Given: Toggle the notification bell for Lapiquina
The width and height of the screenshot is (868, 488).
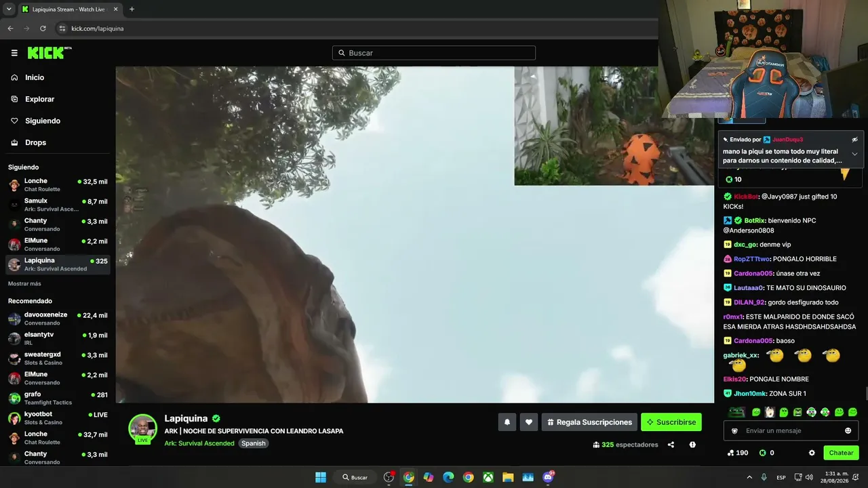Looking at the screenshot, I should point(507,422).
